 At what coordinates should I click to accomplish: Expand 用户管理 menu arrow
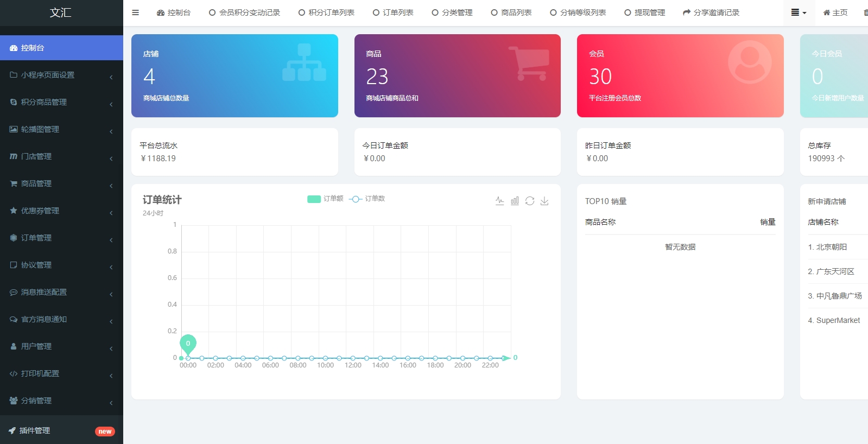[111, 348]
